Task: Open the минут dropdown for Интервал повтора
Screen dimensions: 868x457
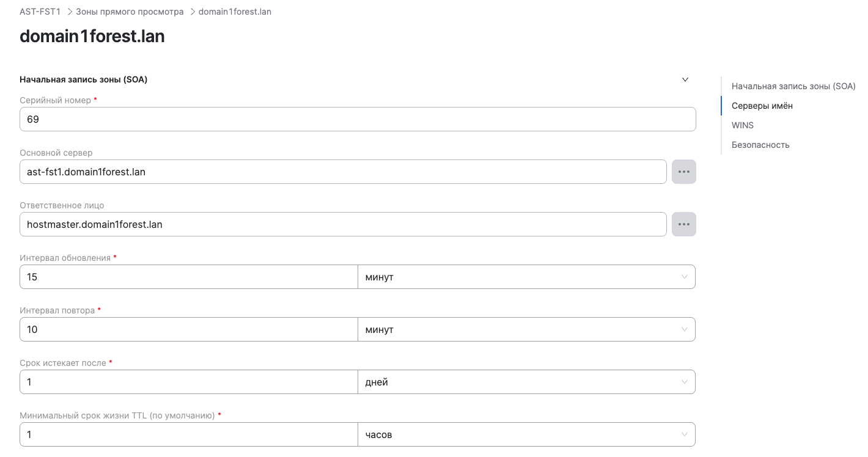Action: [526, 329]
